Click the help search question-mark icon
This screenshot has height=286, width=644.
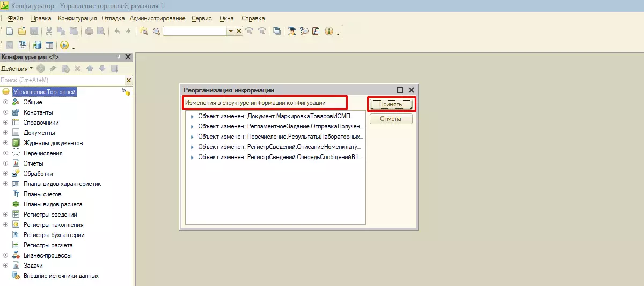304,32
